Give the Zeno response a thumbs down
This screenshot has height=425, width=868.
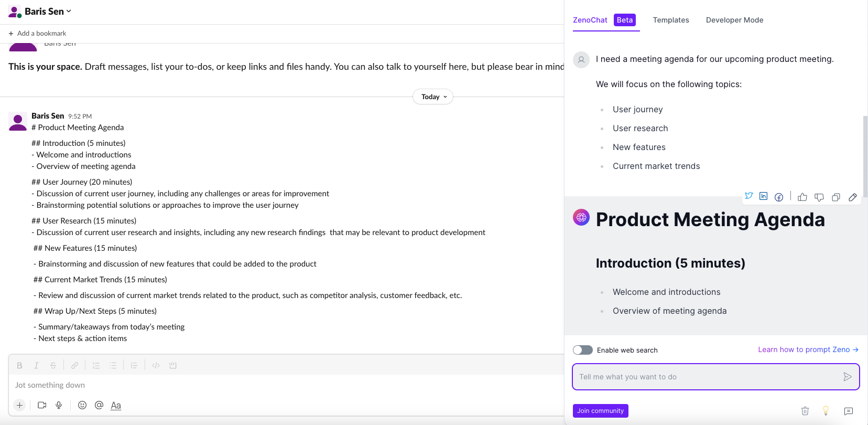coord(819,197)
